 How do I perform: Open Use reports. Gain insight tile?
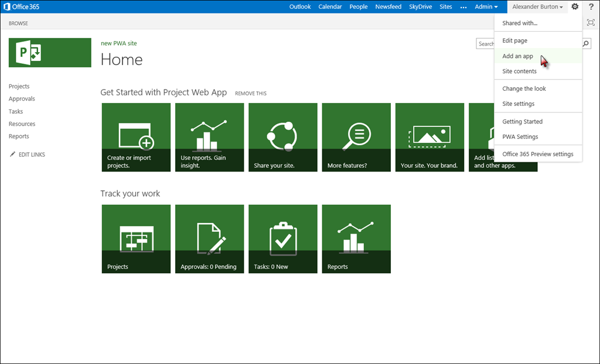210,138
